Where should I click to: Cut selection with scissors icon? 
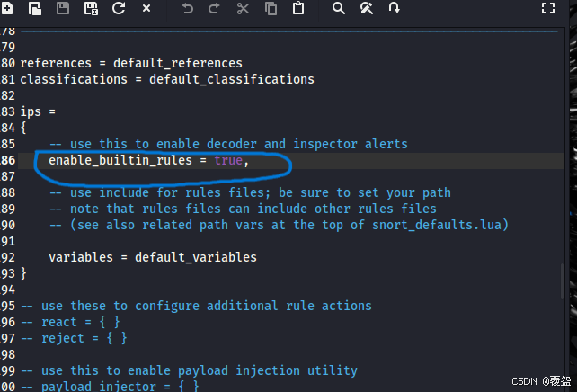pyautogui.click(x=243, y=8)
